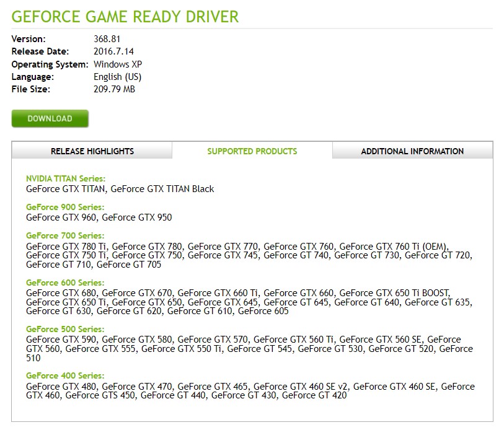Screen dimensions: 504x430
Task: Click the GeForce GTX 480 entry
Action: [61, 386]
